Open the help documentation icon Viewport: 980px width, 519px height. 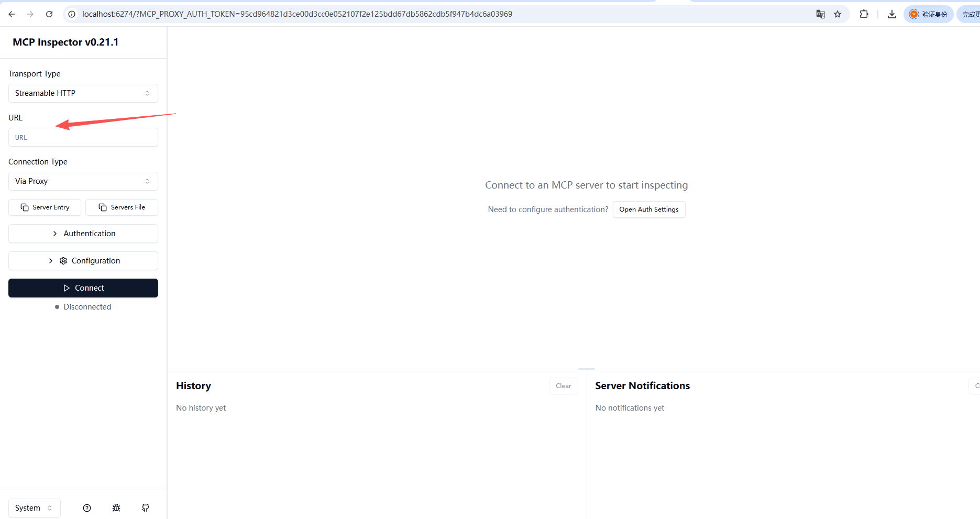click(87, 508)
